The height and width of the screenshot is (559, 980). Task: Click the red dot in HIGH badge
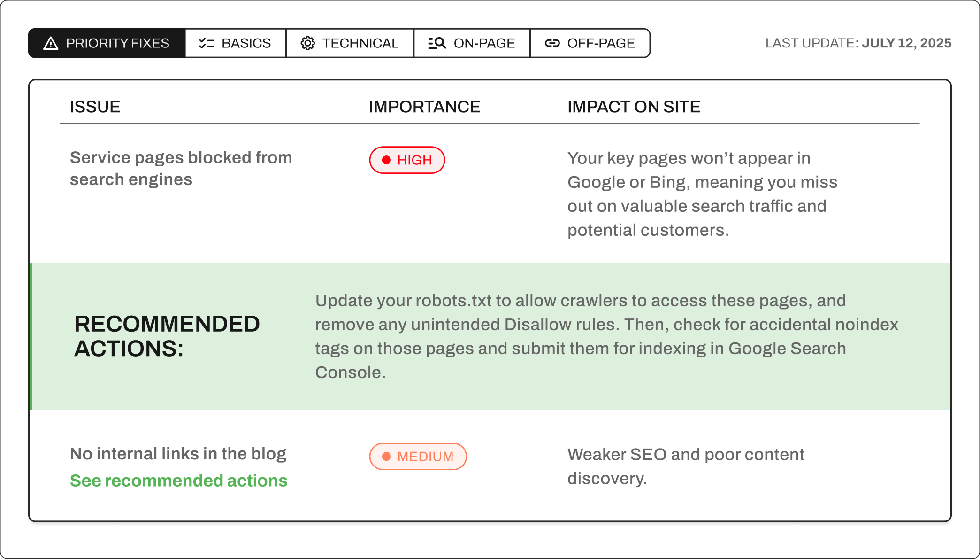386,160
